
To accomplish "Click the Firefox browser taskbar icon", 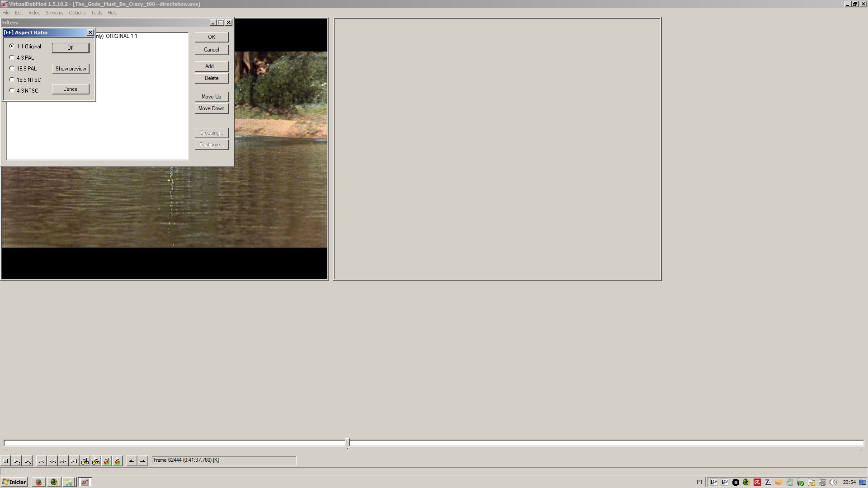I will 38,481.
